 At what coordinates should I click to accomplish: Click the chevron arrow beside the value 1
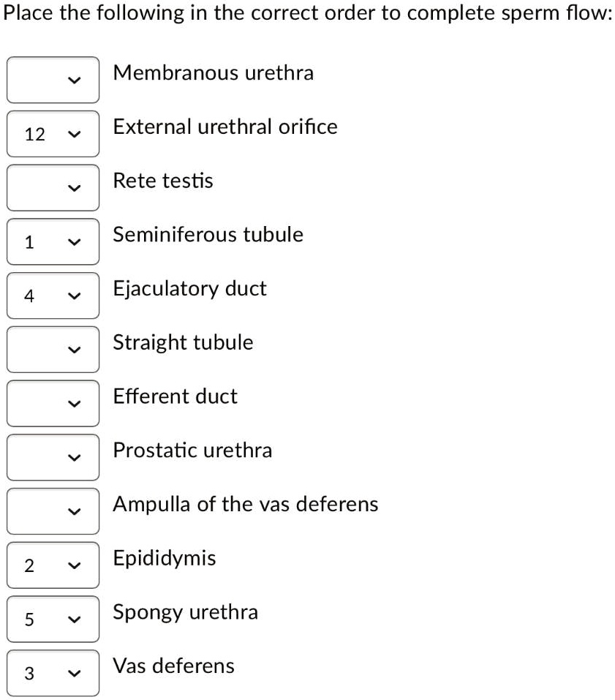pos(74,241)
